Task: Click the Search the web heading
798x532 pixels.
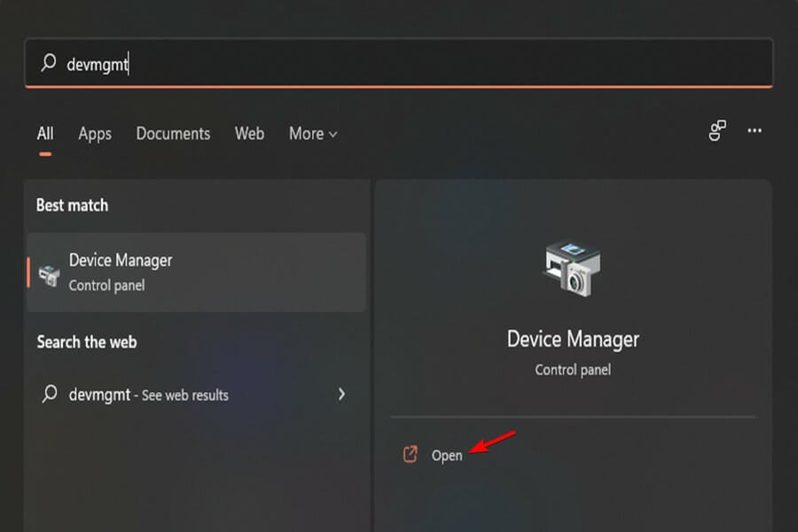Action: pos(87,341)
